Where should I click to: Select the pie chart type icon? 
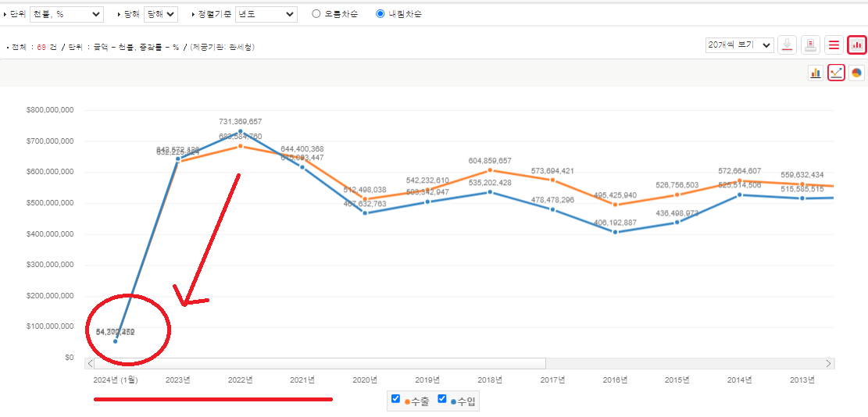tap(856, 73)
